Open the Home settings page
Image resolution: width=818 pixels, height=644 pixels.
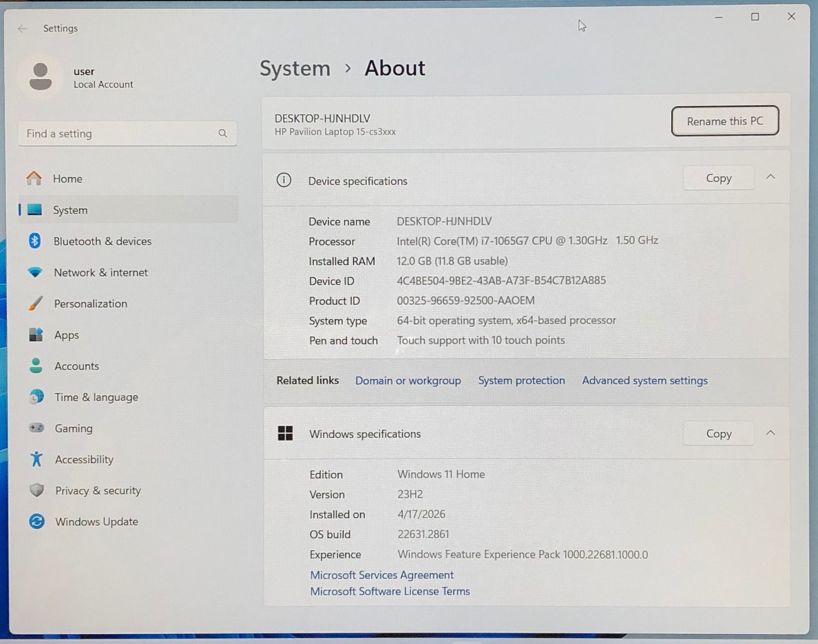point(128,178)
